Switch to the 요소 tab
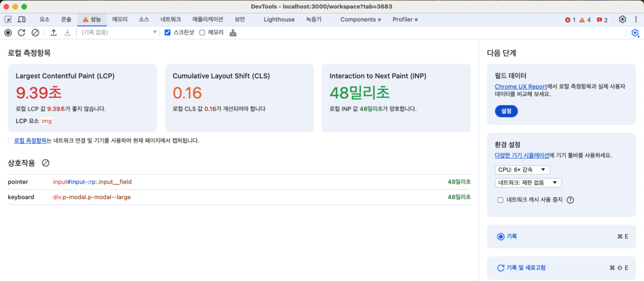Image resolution: width=644 pixels, height=281 pixels. coord(45,19)
